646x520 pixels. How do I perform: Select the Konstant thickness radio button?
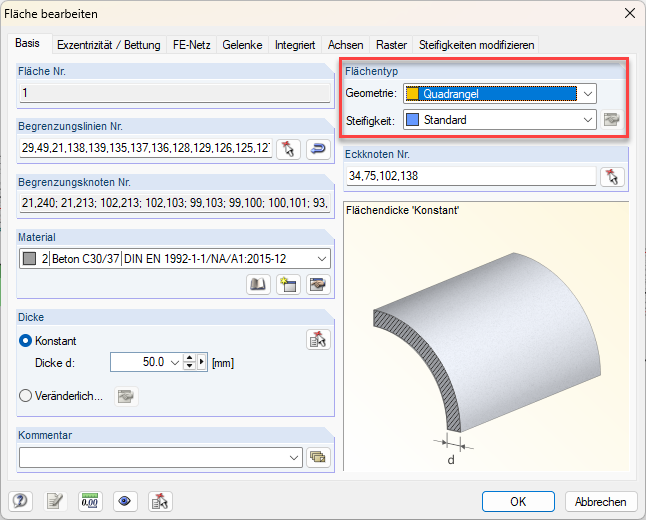[27, 340]
